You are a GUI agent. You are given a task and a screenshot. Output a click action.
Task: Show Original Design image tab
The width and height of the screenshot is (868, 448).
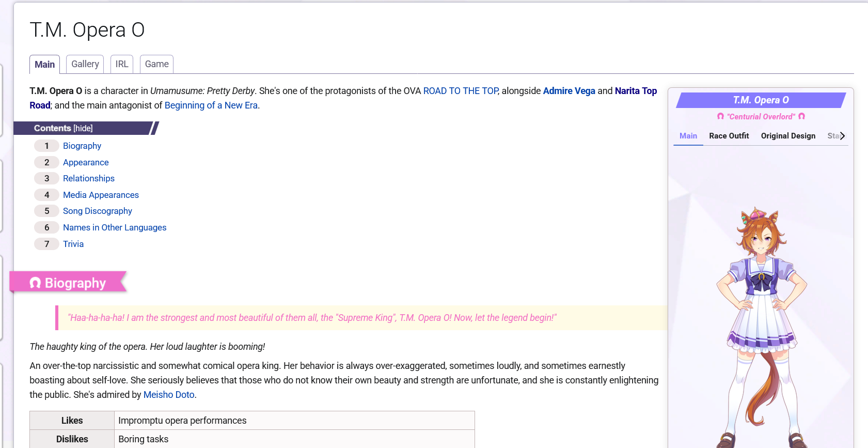(788, 136)
